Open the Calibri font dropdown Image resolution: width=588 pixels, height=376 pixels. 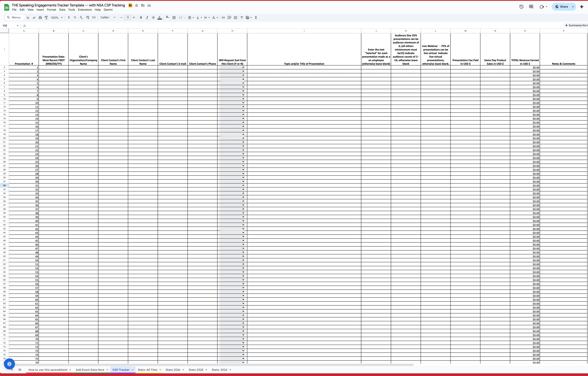(108, 17)
